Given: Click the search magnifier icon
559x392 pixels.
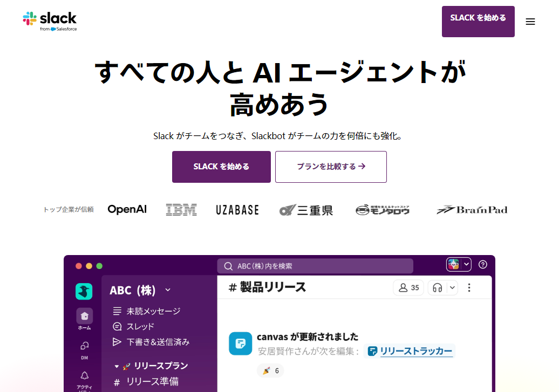Looking at the screenshot, I should (228, 266).
